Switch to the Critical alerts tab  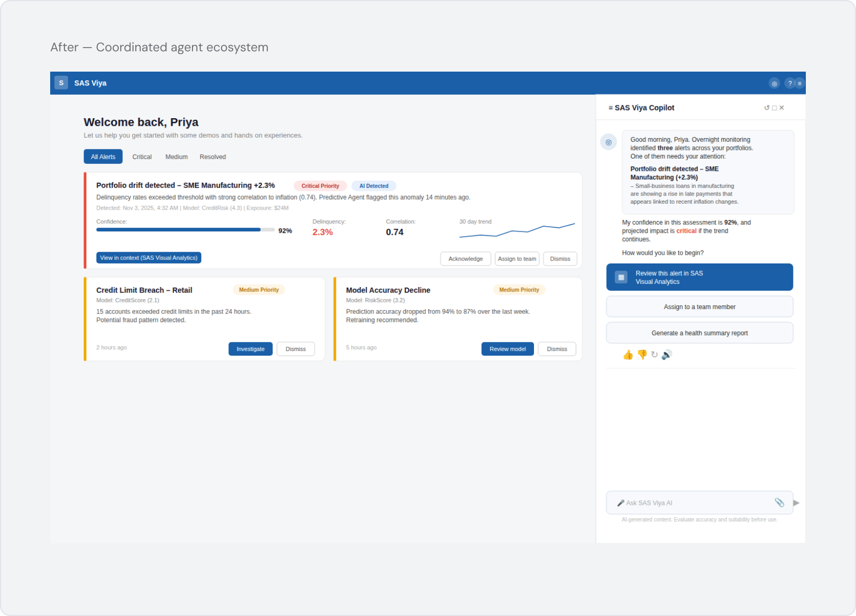click(x=142, y=157)
